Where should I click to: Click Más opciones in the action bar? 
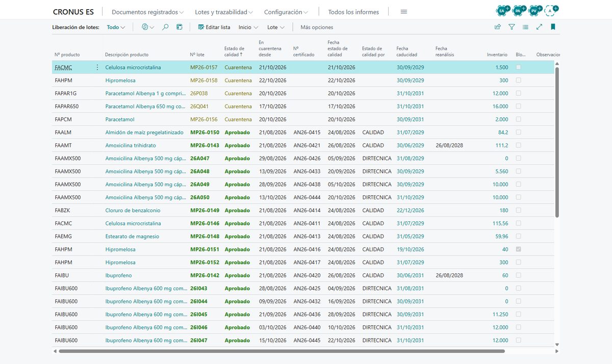click(317, 28)
